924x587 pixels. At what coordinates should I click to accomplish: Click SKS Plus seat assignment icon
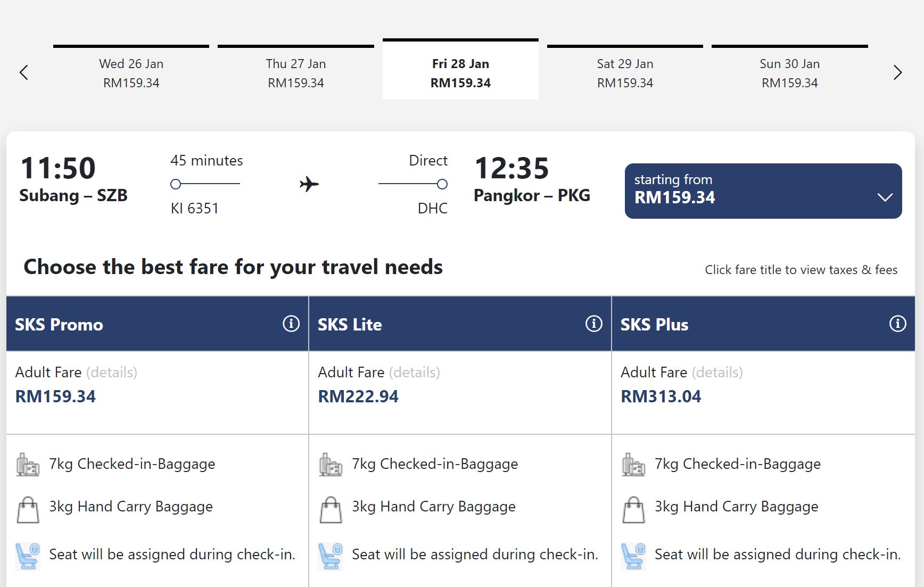click(x=633, y=556)
